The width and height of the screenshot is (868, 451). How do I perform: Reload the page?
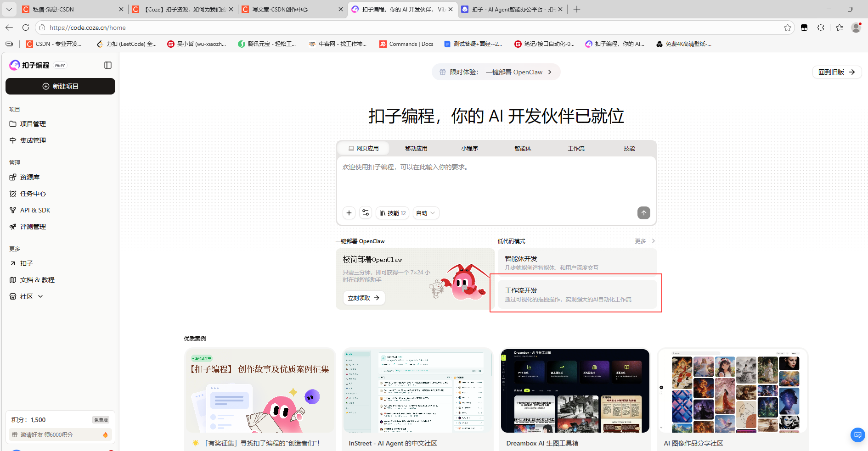click(26, 28)
